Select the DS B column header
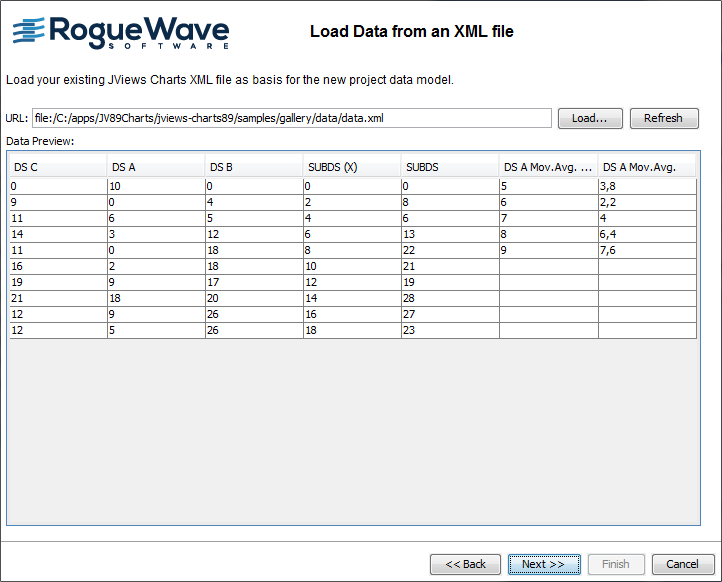Image resolution: width=722 pixels, height=582 pixels. tap(254, 167)
